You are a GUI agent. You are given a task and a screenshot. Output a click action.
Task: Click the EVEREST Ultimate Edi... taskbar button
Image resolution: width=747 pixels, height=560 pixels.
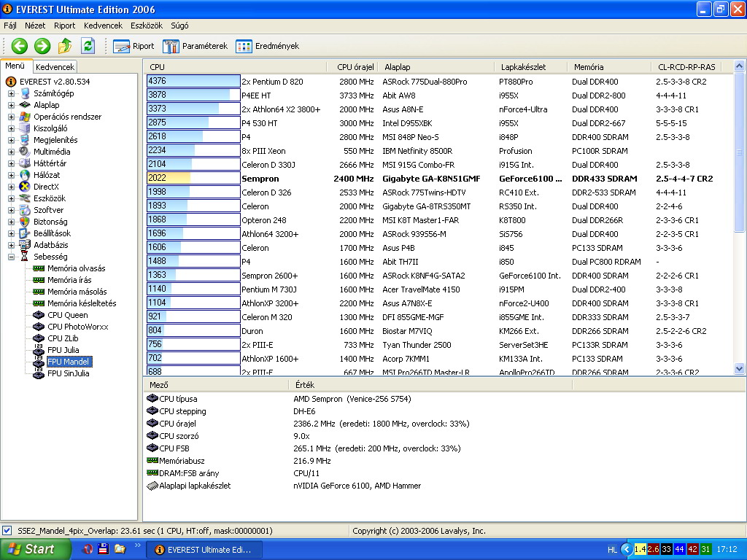(204, 550)
